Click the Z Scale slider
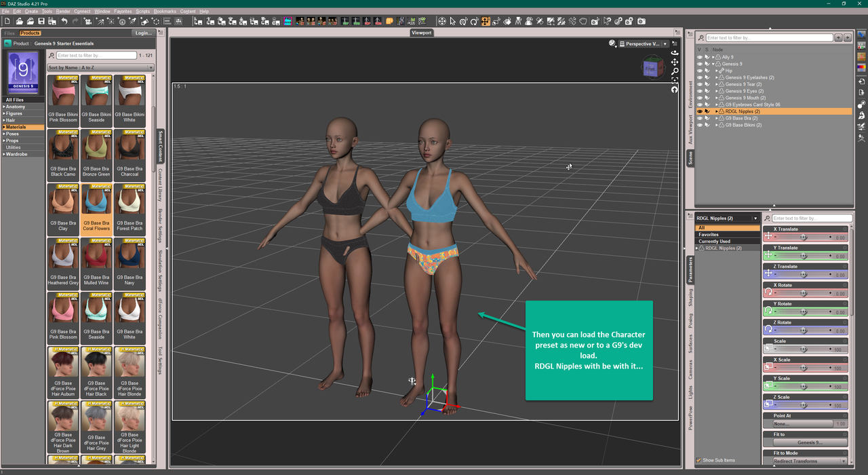Image resolution: width=868 pixels, height=475 pixels. 803,406
